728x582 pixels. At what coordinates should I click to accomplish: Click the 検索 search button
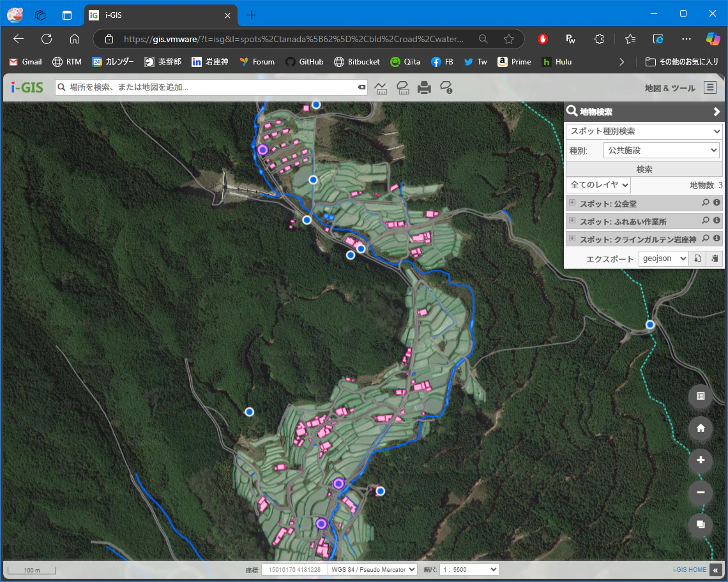point(644,169)
